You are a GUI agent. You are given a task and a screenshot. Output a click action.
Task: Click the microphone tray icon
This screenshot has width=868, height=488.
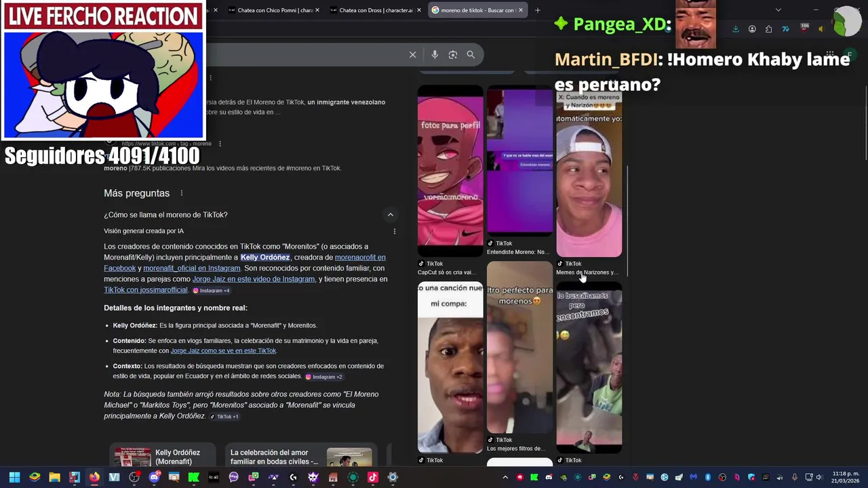pos(795,477)
